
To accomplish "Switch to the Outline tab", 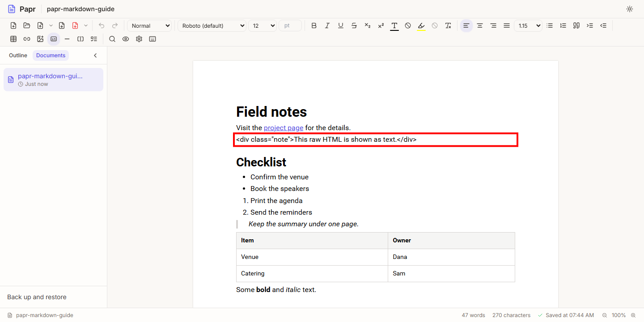I will point(18,55).
